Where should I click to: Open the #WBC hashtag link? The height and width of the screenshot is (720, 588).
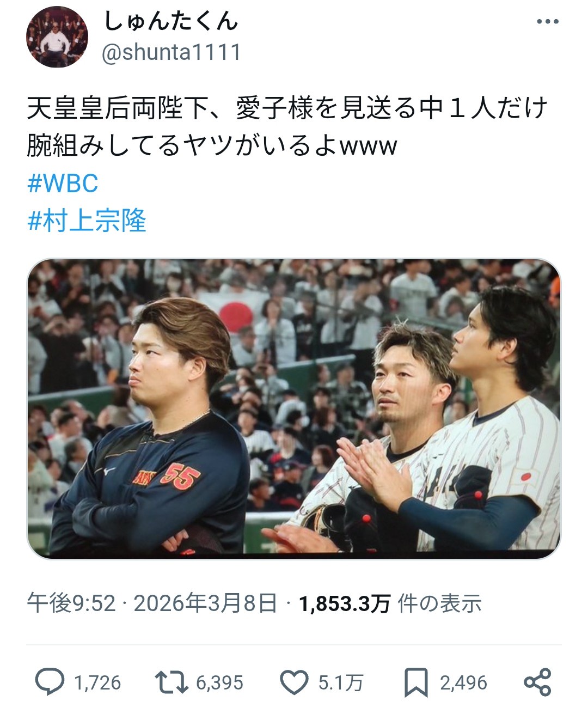pos(63,184)
